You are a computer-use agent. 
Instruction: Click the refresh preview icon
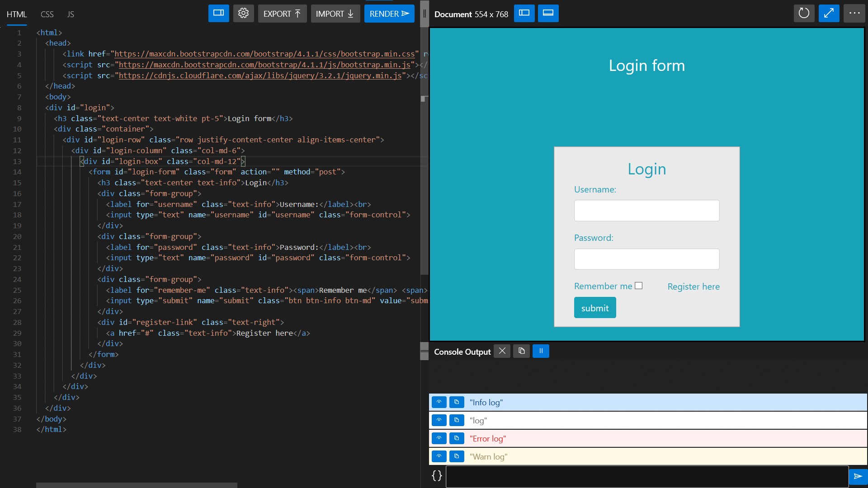[x=804, y=14]
